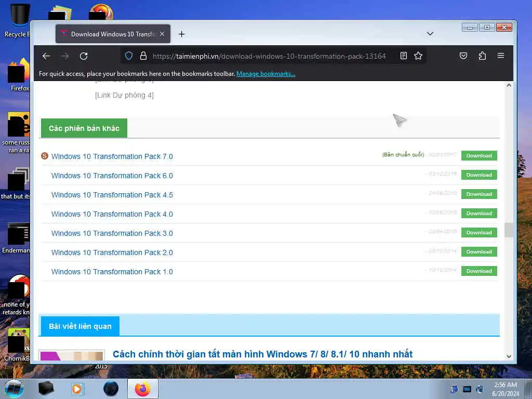Click the page scrollbar down arrow

(509, 356)
